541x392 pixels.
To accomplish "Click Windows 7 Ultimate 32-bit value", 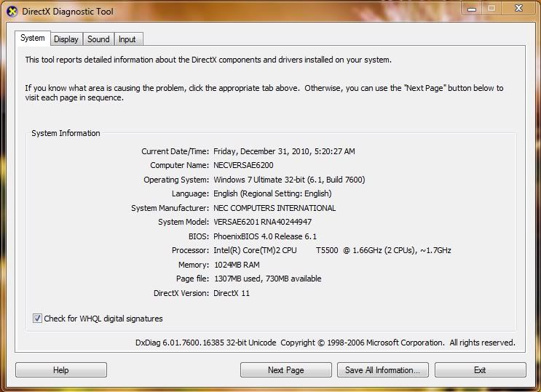I will 289,180.
